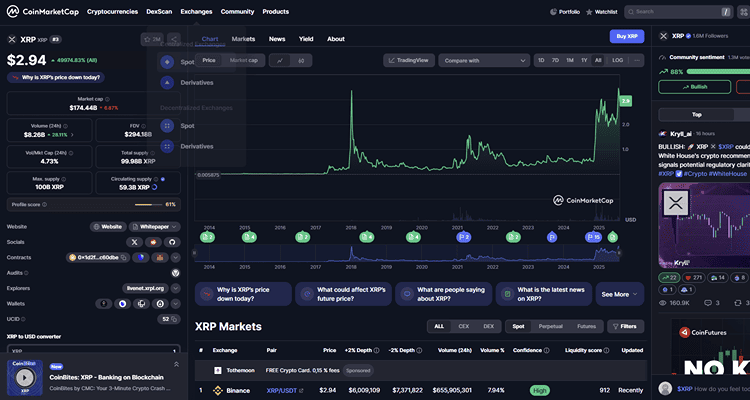Viewport: 750px width, 400px height.
Task: Open the DexScan menu
Action: 159,11
